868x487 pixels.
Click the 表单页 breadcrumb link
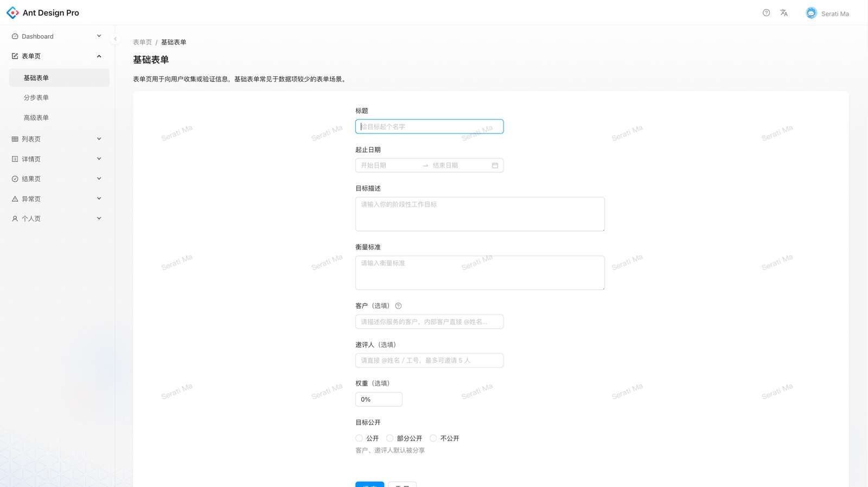tap(142, 42)
